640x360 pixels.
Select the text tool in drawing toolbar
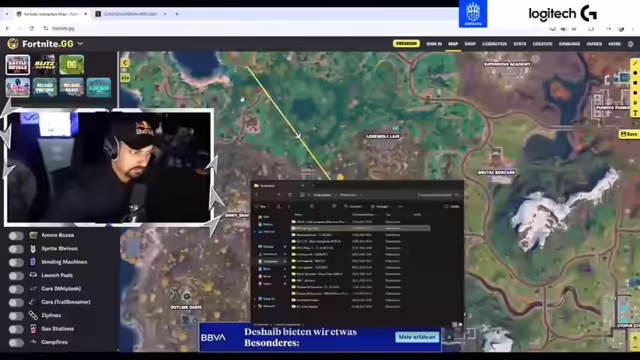coord(635,113)
